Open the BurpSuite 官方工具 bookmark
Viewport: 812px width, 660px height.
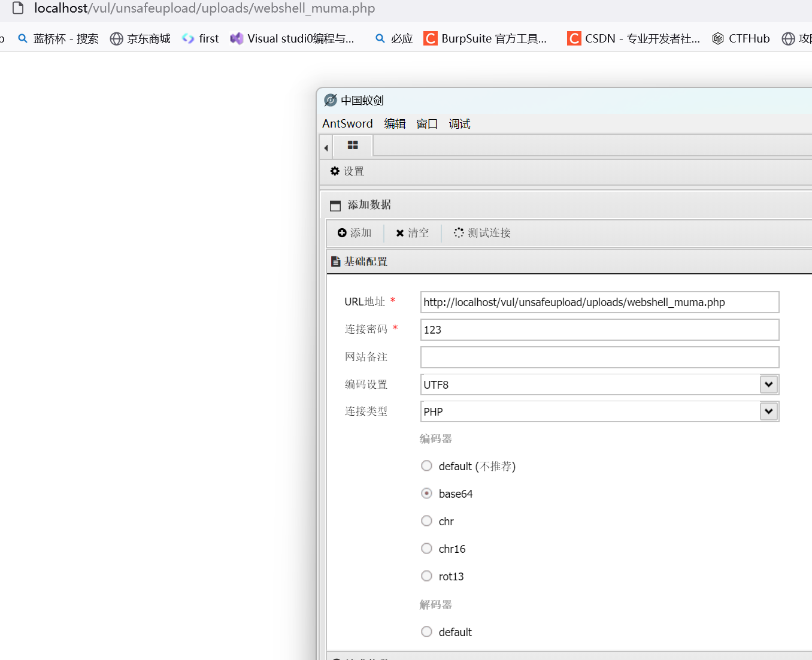(x=485, y=39)
